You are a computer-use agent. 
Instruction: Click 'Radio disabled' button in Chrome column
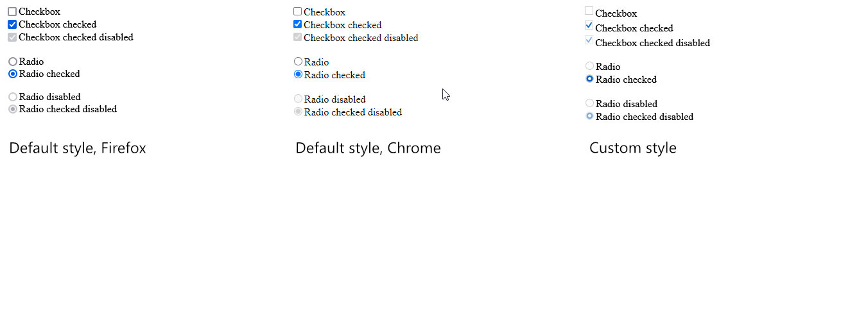(x=298, y=99)
